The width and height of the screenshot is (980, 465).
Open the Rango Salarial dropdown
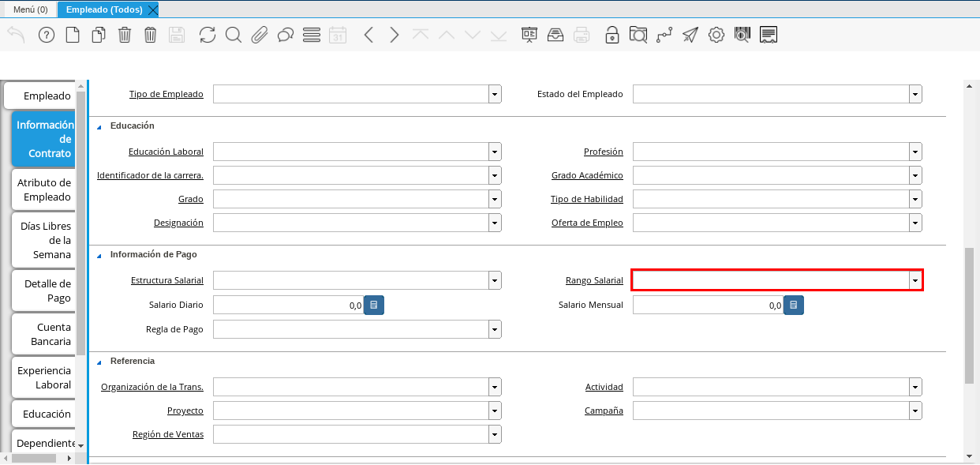click(x=915, y=280)
